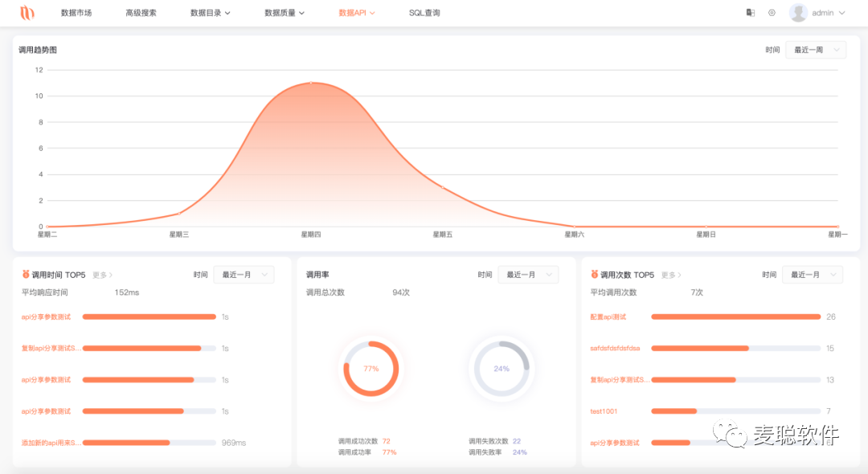Open test1001 entry
Image resolution: width=868 pixels, height=474 pixels.
tap(604, 411)
